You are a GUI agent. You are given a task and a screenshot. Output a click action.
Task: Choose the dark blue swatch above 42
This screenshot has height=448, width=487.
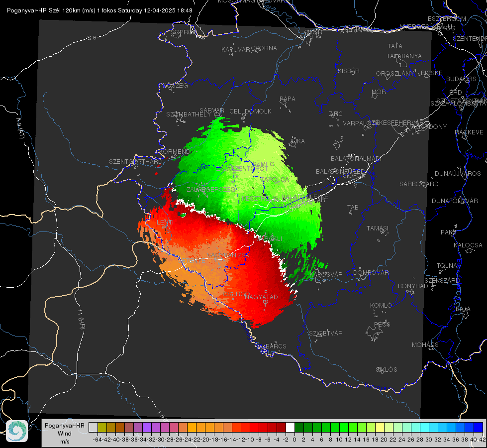tap(479, 427)
